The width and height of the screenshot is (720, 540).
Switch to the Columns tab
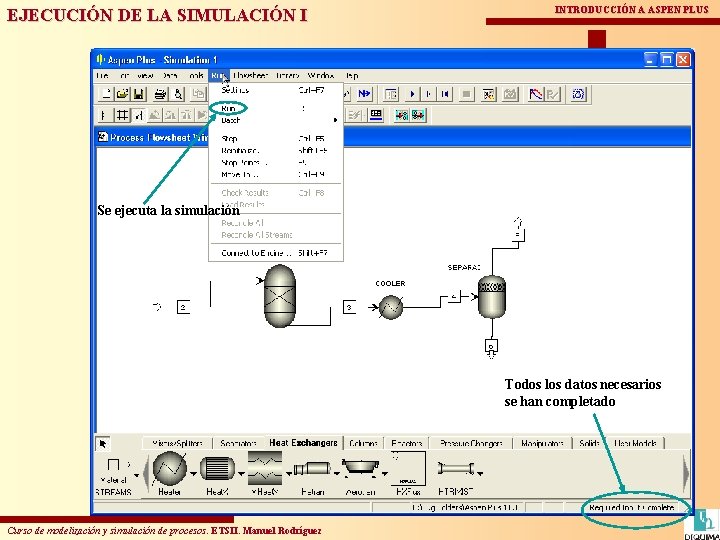coord(363,444)
